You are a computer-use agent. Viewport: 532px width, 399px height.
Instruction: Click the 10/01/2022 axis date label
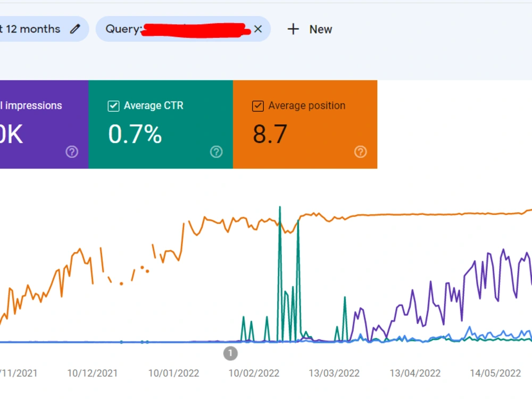174,373
